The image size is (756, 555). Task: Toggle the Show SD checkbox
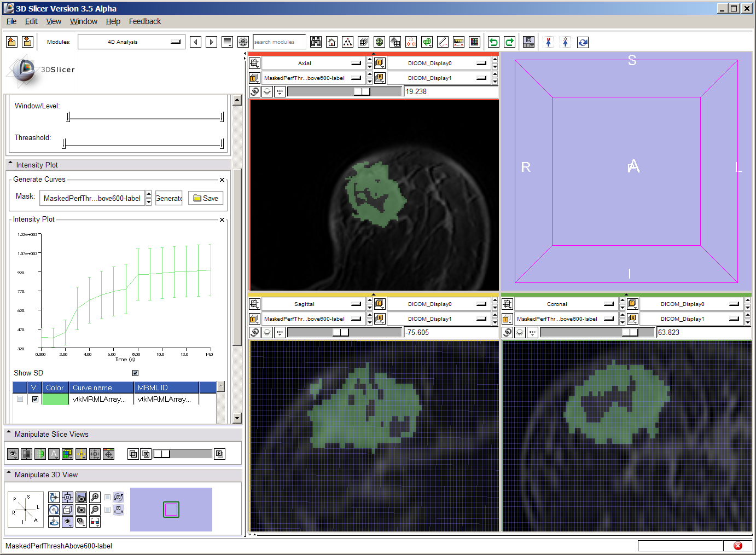(136, 373)
